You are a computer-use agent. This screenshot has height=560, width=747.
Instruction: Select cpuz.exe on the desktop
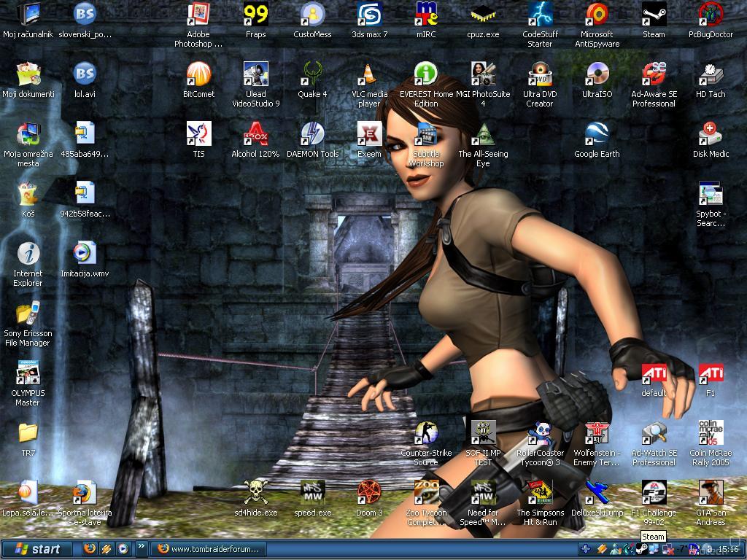[483, 20]
